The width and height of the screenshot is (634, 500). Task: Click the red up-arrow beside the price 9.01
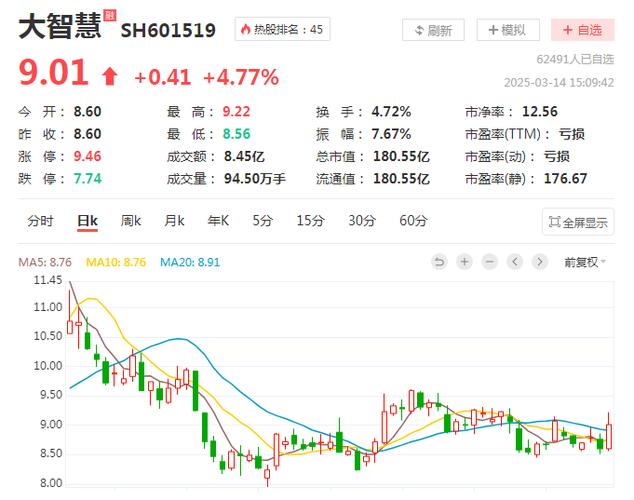tap(109, 76)
